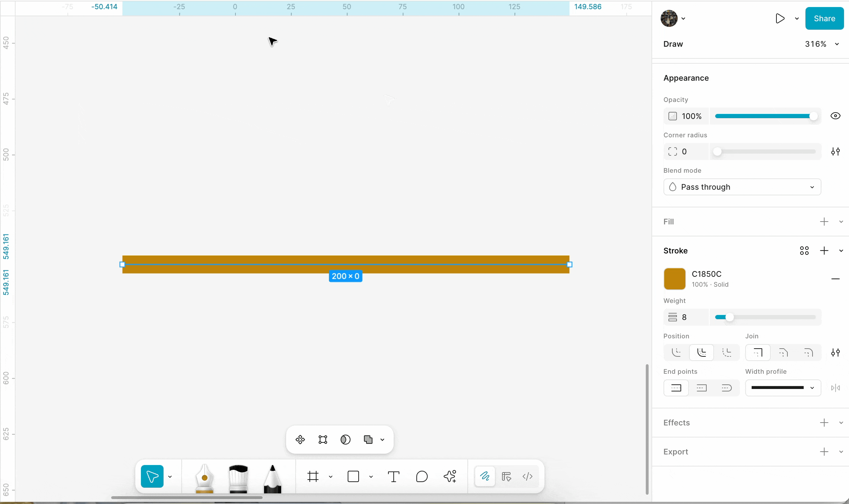Set stroke position to outside
This screenshot has width=849, height=504.
[727, 353]
